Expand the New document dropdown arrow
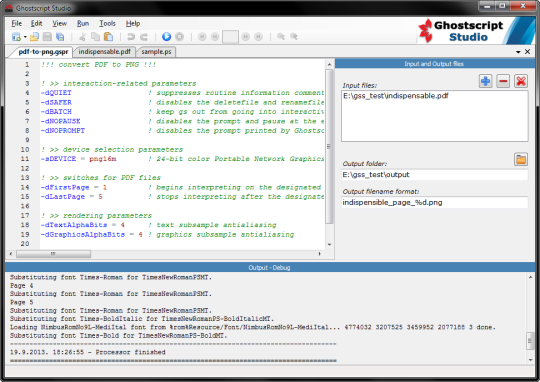Viewport: 540px width, 382px height. (25, 37)
